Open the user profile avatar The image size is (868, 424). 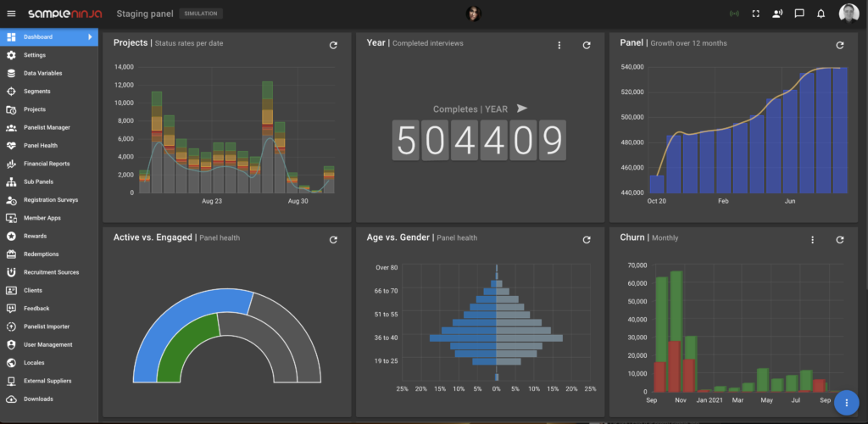849,14
